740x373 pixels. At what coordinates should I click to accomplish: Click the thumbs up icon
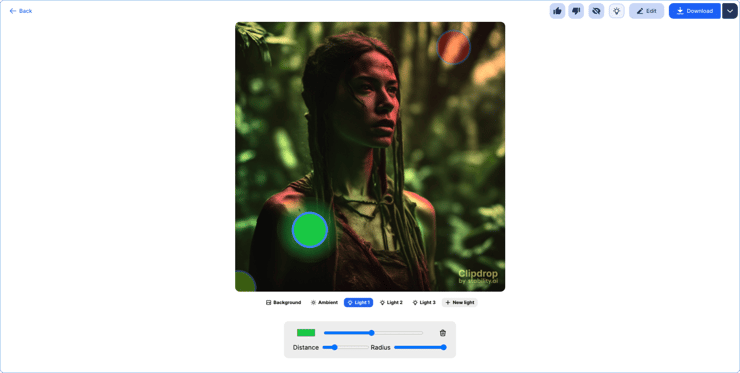coord(557,11)
